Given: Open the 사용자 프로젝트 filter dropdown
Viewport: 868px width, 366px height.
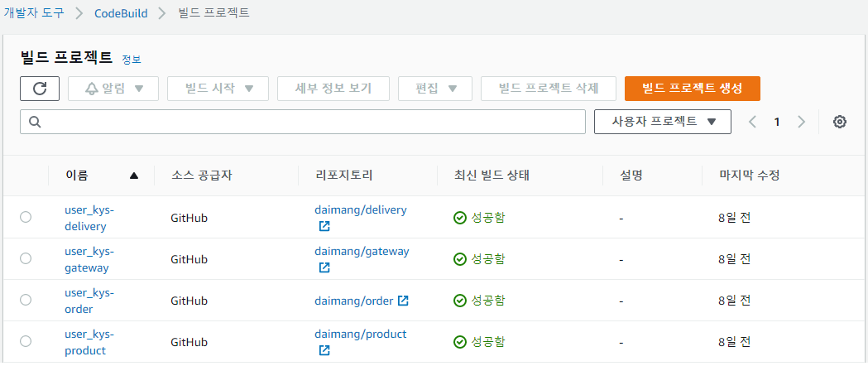Looking at the screenshot, I should tap(663, 122).
